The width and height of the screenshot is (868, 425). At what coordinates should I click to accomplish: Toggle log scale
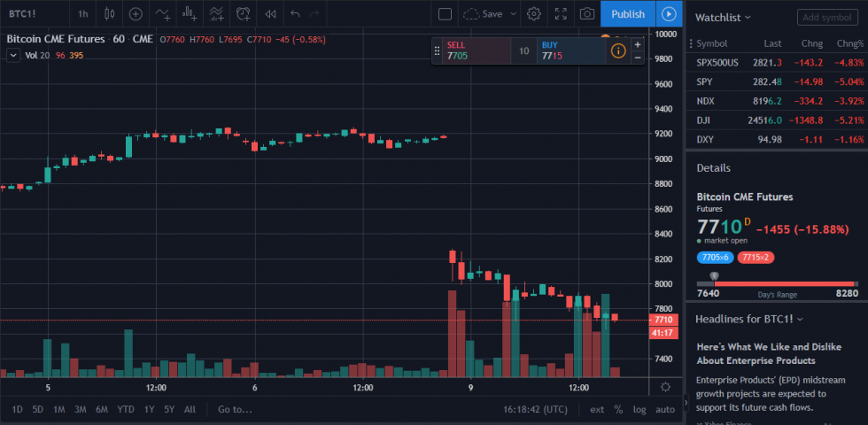pyautogui.click(x=639, y=409)
